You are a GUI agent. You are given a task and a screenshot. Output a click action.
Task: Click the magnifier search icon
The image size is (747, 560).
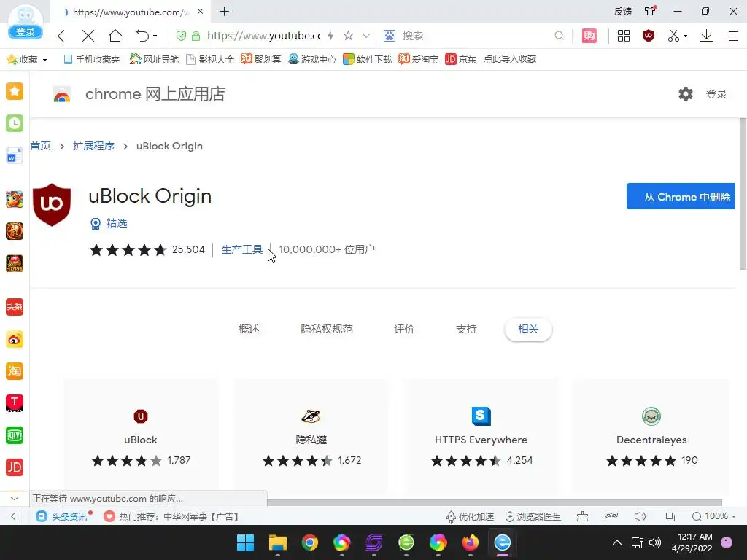pyautogui.click(x=560, y=36)
